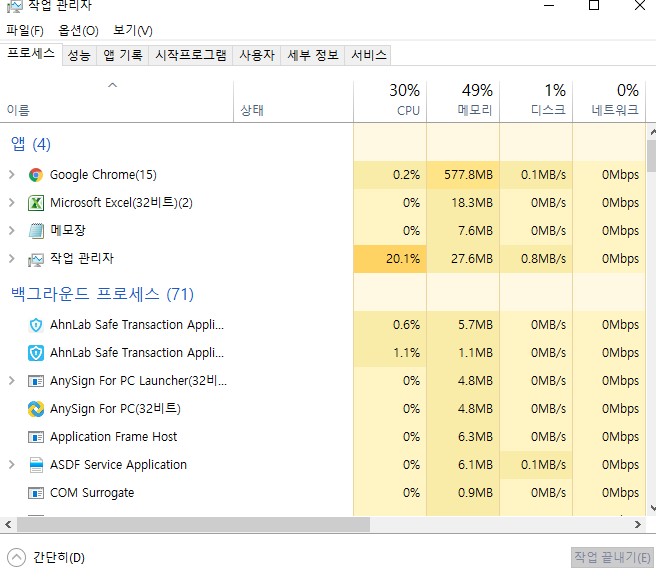Click the 작업 관리자 row icon
This screenshot has width=656, height=577.
click(x=36, y=259)
